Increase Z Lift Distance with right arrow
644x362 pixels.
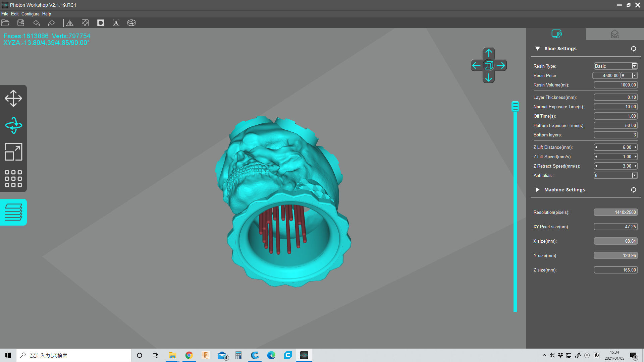click(x=635, y=147)
